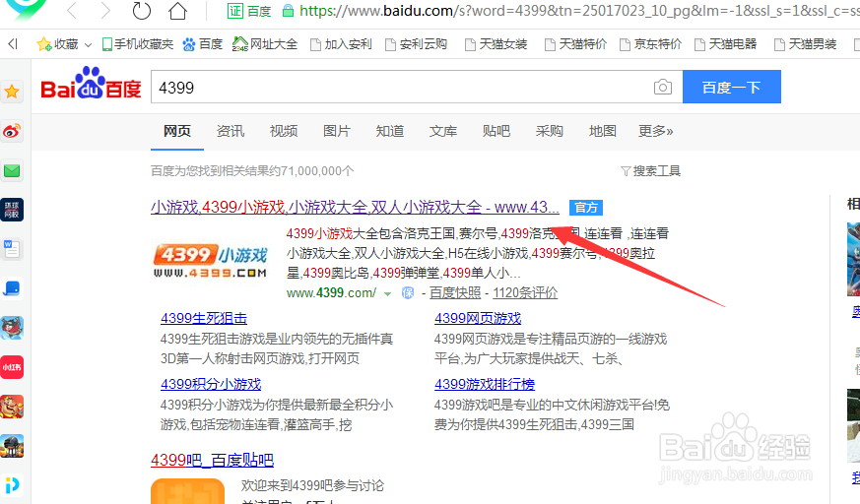This screenshot has height=504, width=860.
Task: Switch to the 知道 tab
Action: pyautogui.click(x=390, y=131)
